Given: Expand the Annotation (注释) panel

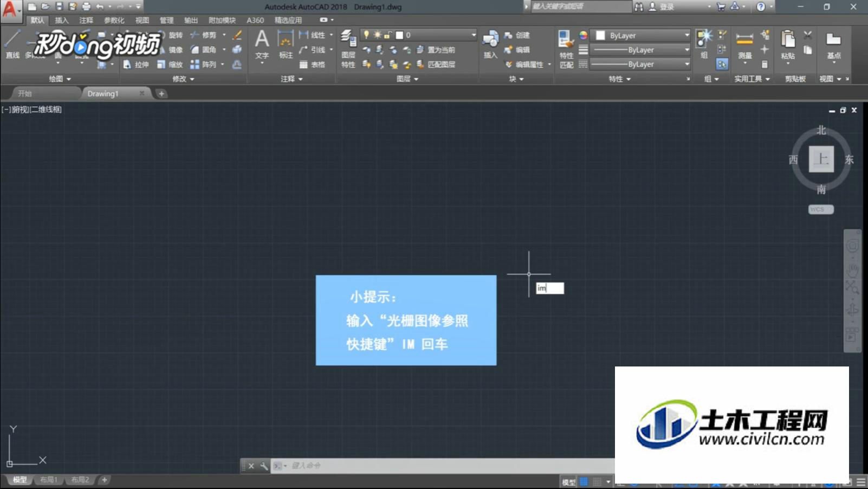Looking at the screenshot, I should pos(292,79).
